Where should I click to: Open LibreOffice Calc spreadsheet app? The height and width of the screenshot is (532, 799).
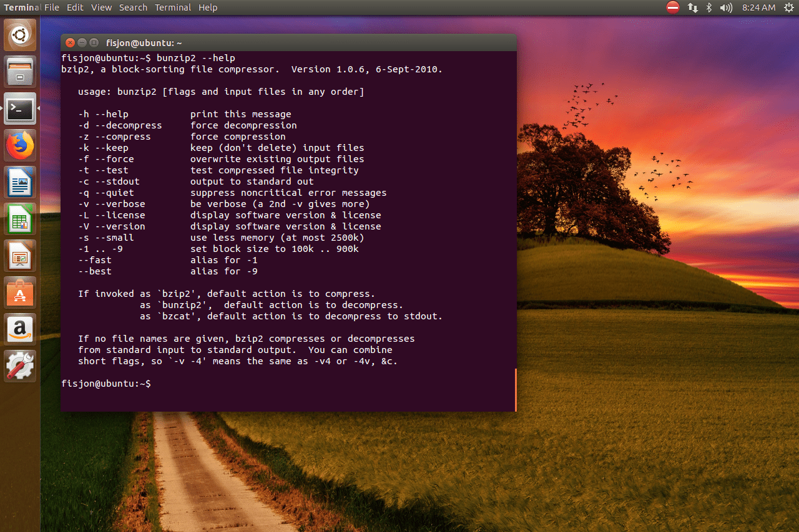[x=20, y=220]
